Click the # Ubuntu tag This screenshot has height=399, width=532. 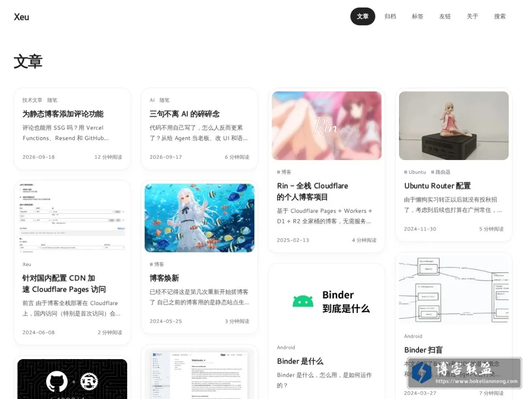click(415, 172)
